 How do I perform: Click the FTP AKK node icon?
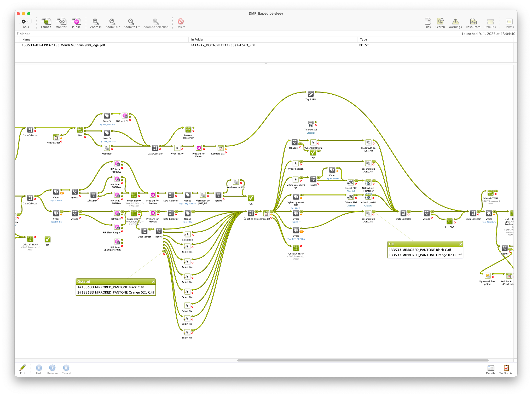click(x=449, y=221)
